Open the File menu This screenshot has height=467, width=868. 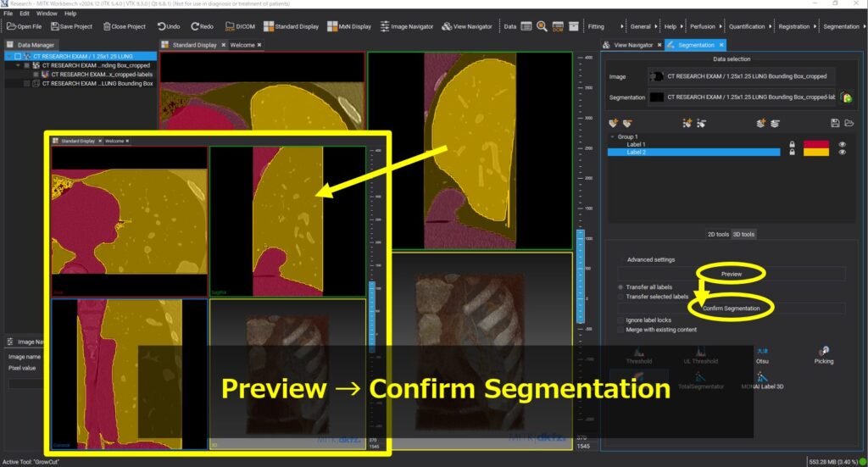point(8,14)
